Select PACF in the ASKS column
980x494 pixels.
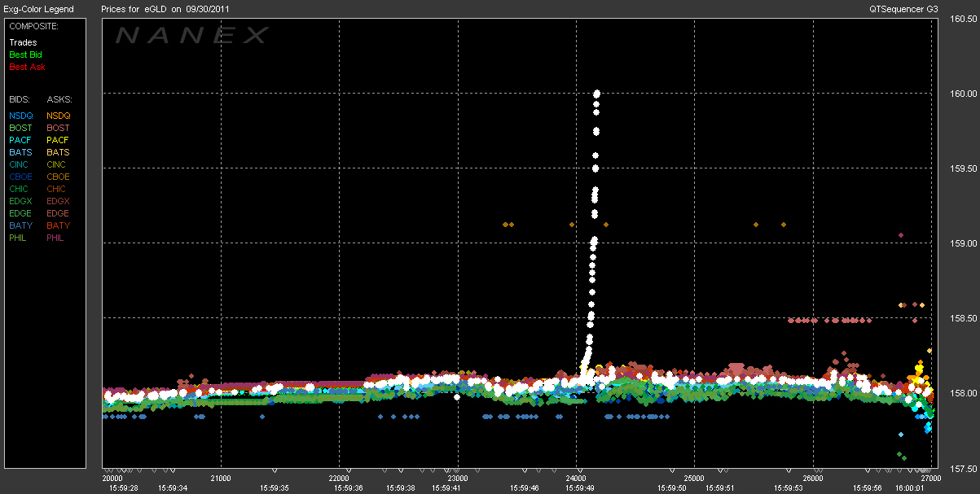[x=59, y=140]
